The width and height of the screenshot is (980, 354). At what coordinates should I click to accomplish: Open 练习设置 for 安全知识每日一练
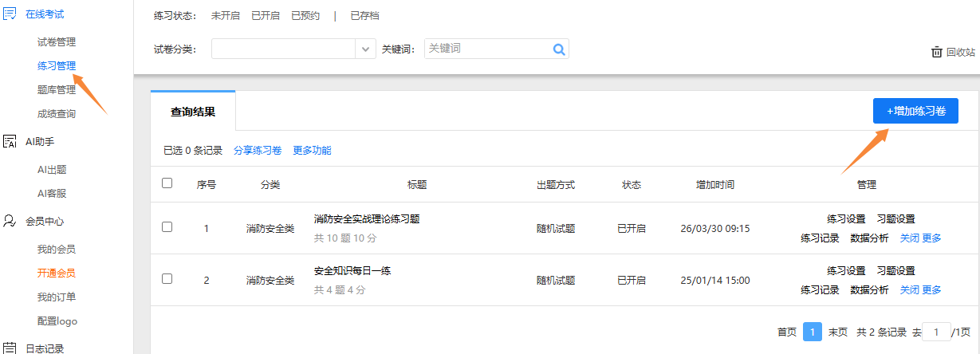(846, 270)
